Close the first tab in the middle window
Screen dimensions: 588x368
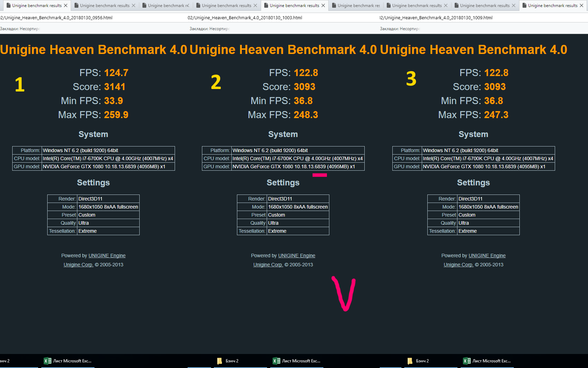(255, 6)
